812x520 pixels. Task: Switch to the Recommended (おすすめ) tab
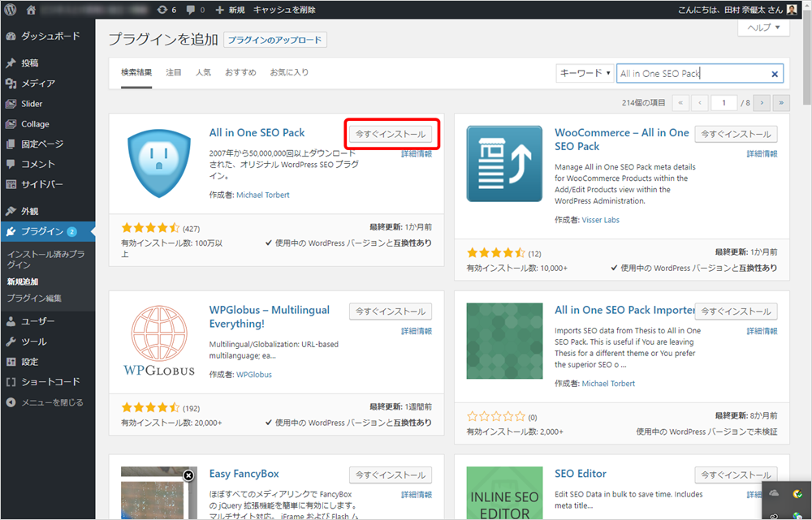[x=240, y=72]
